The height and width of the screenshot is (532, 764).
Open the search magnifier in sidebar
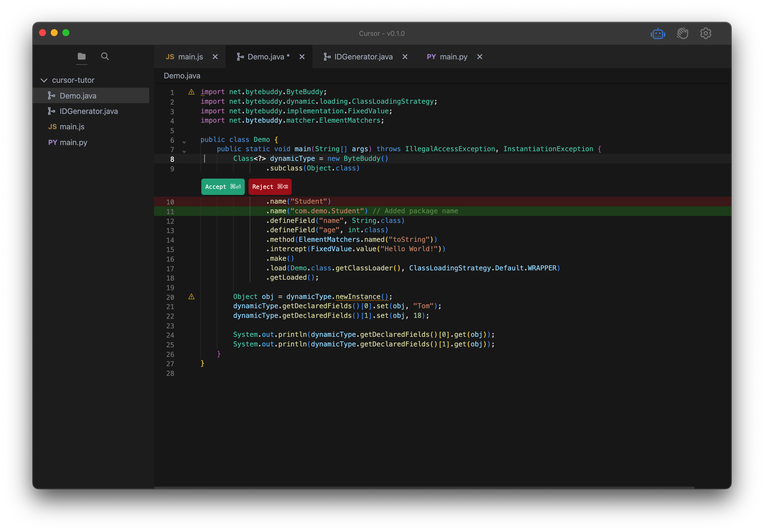105,56
